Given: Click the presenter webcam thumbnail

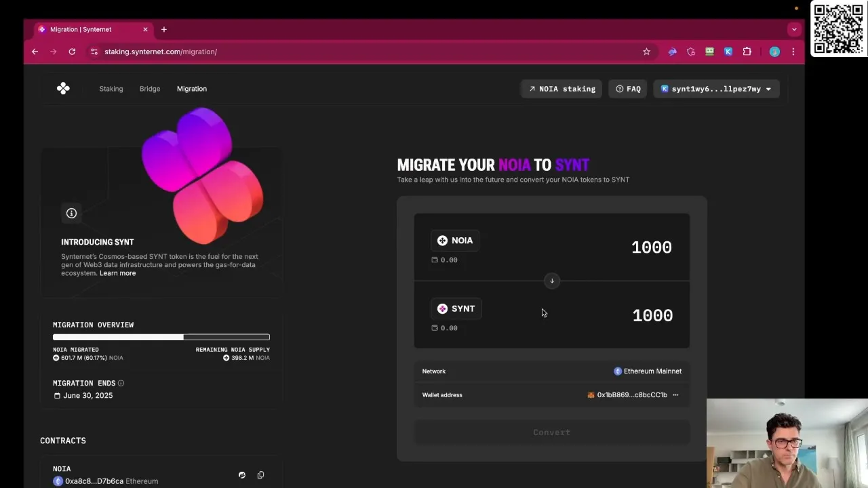Looking at the screenshot, I should (787, 443).
